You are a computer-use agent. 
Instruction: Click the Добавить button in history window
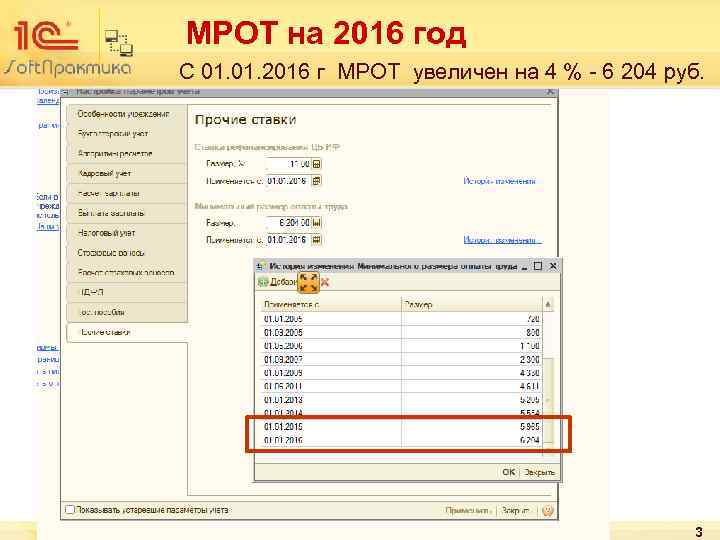pyautogui.click(x=277, y=282)
